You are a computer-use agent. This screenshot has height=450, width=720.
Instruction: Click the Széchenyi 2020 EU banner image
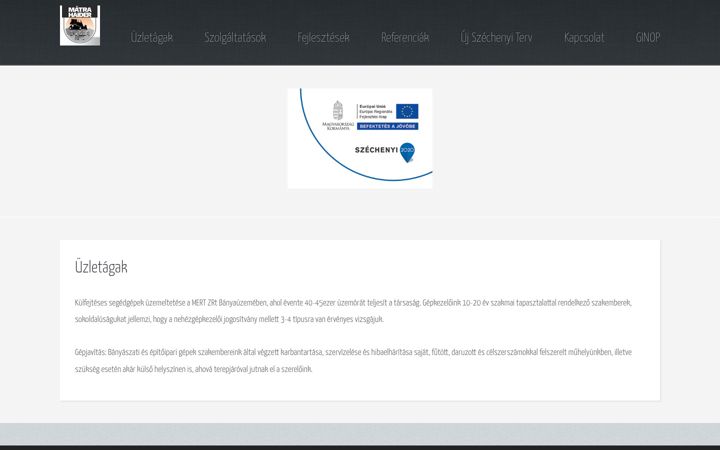point(360,138)
